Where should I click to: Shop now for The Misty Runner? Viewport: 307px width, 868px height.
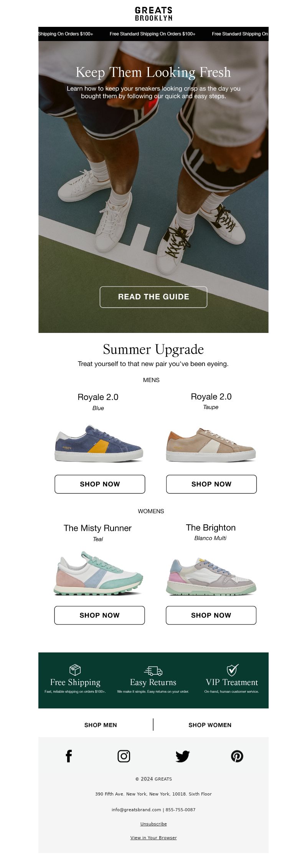[99, 615]
